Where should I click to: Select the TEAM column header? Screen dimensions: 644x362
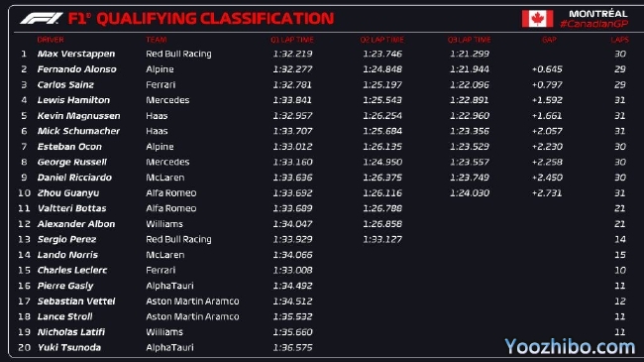click(x=157, y=40)
